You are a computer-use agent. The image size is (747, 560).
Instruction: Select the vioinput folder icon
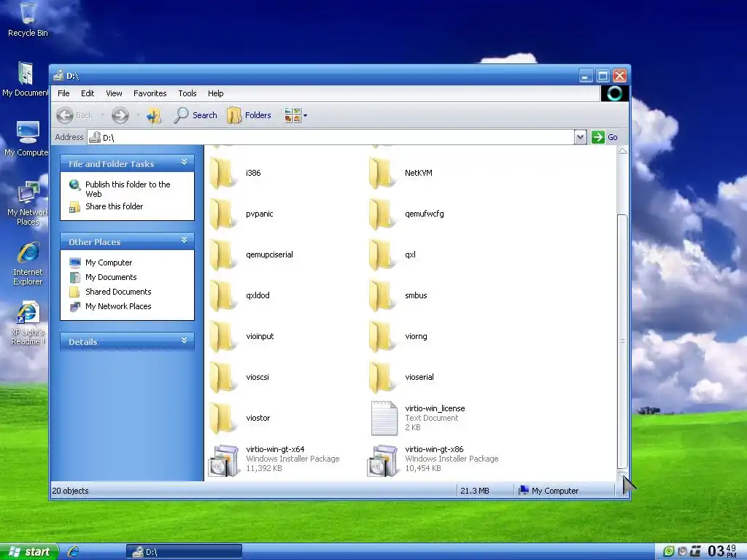coord(223,337)
